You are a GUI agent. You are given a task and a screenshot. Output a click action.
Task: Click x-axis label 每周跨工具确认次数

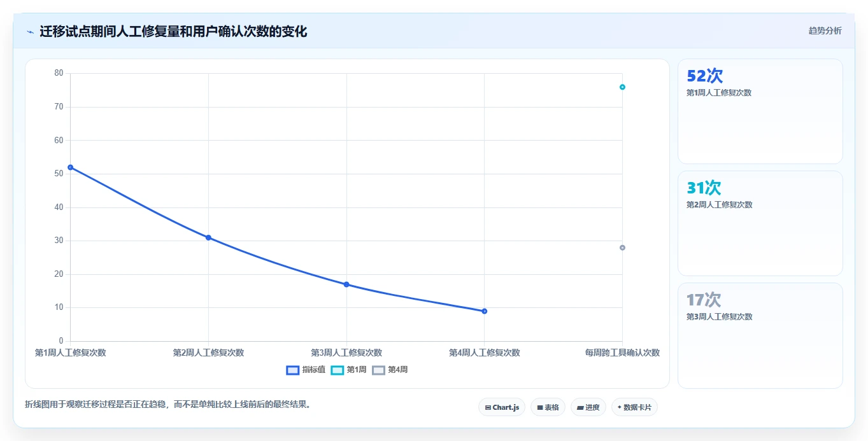(x=622, y=353)
